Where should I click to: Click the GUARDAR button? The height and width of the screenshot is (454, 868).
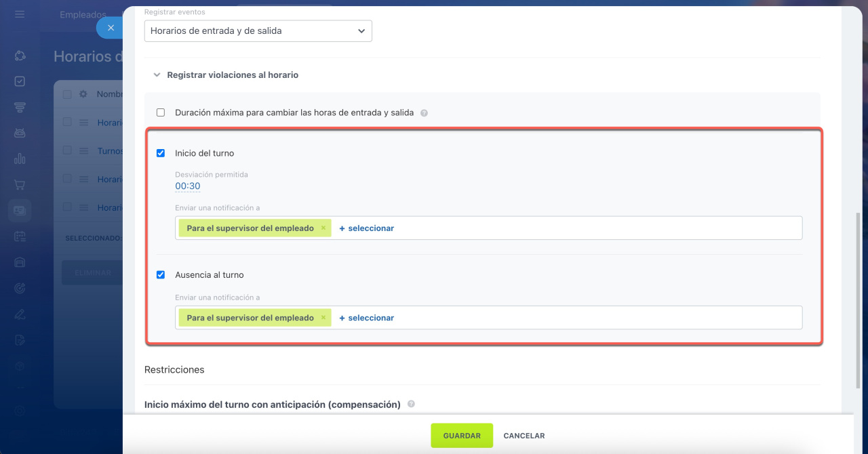pos(462,436)
